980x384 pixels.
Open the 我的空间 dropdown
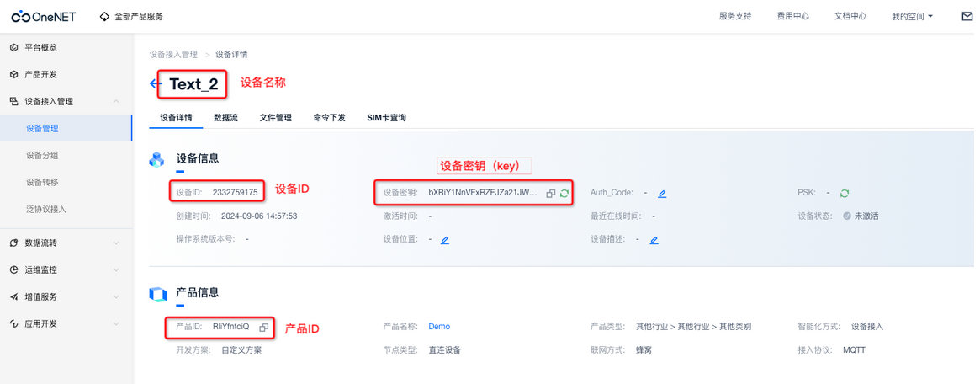click(912, 16)
